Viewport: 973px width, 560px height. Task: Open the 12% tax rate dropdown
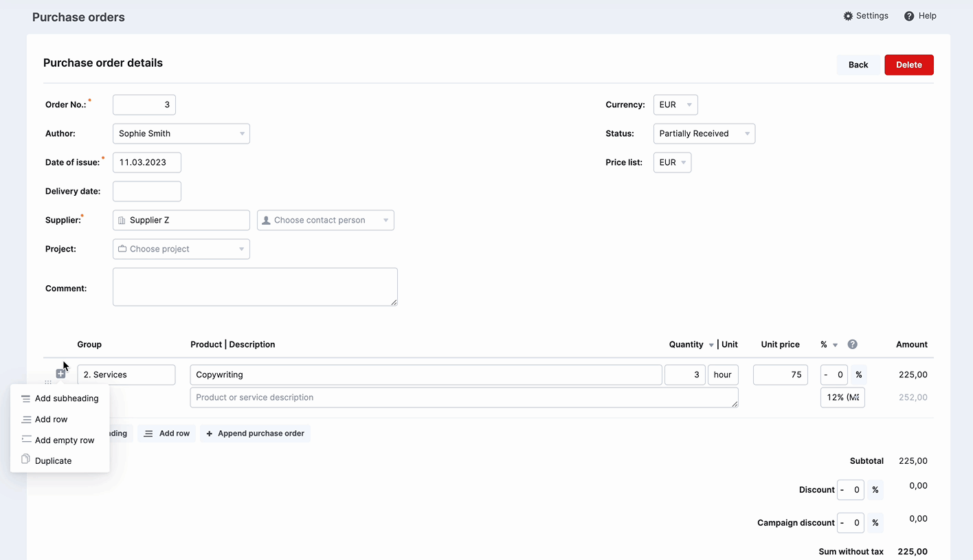(842, 397)
